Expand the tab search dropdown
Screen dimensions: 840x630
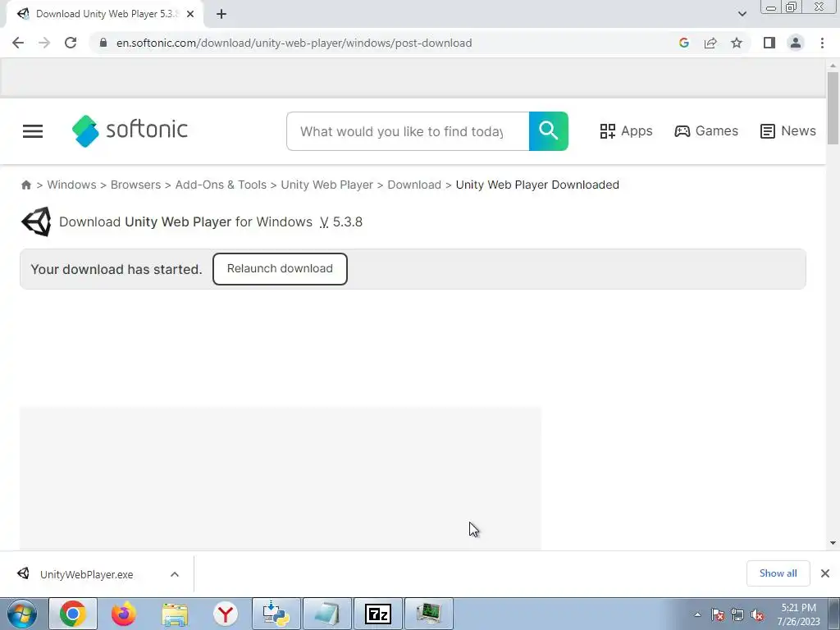(x=742, y=14)
